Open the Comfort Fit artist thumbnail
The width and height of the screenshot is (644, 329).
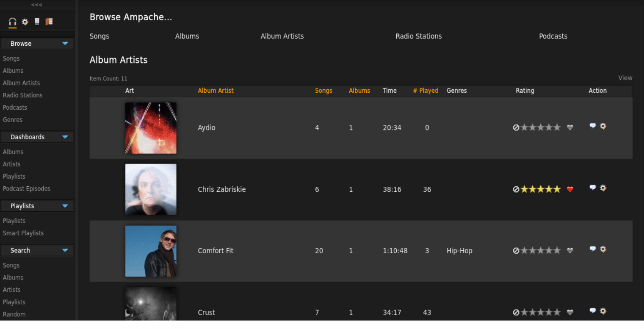point(151,251)
